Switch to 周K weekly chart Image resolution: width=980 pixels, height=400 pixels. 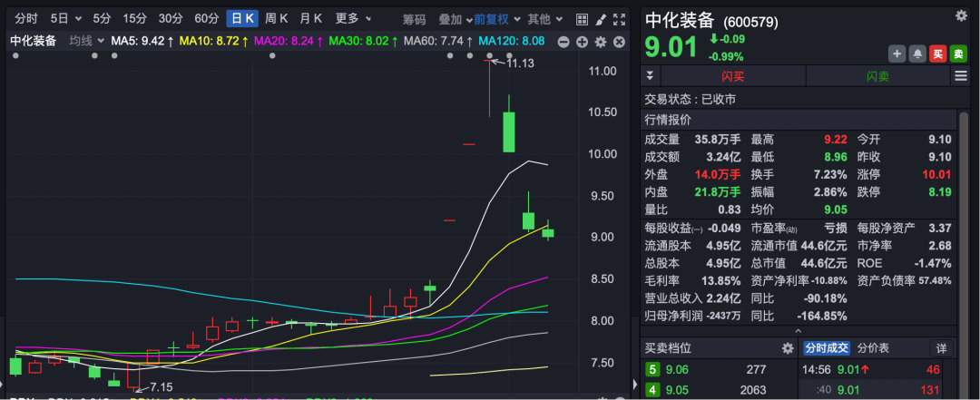[276, 19]
